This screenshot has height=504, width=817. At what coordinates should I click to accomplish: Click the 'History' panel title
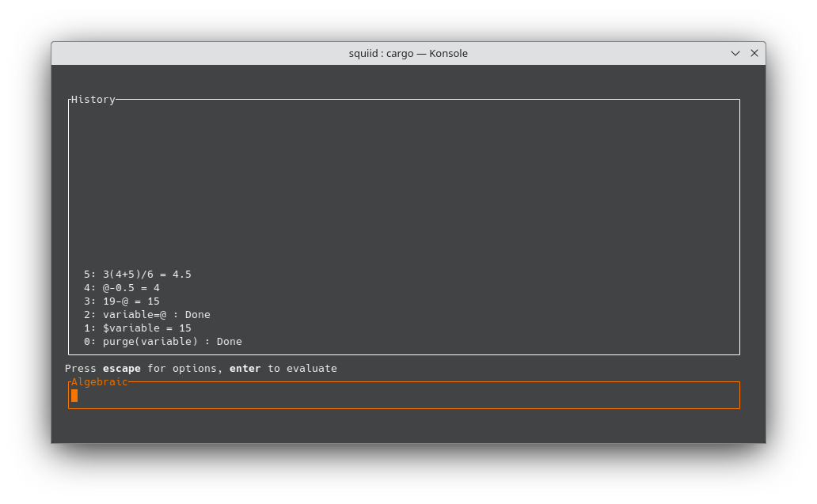pyautogui.click(x=93, y=100)
